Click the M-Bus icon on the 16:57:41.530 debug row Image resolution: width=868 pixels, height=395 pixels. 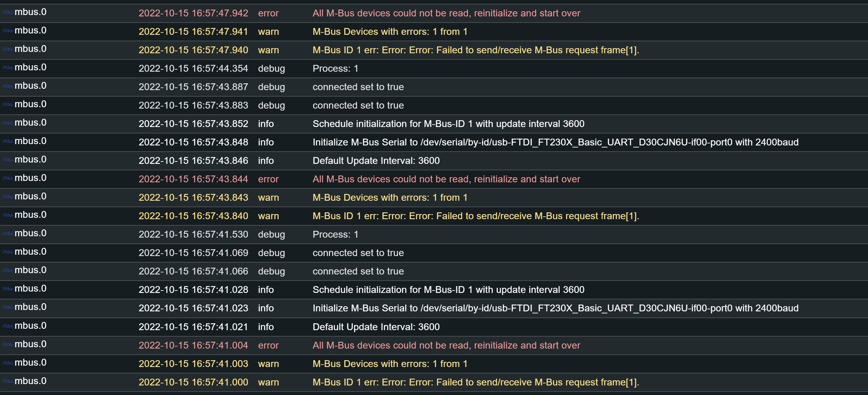click(x=8, y=234)
